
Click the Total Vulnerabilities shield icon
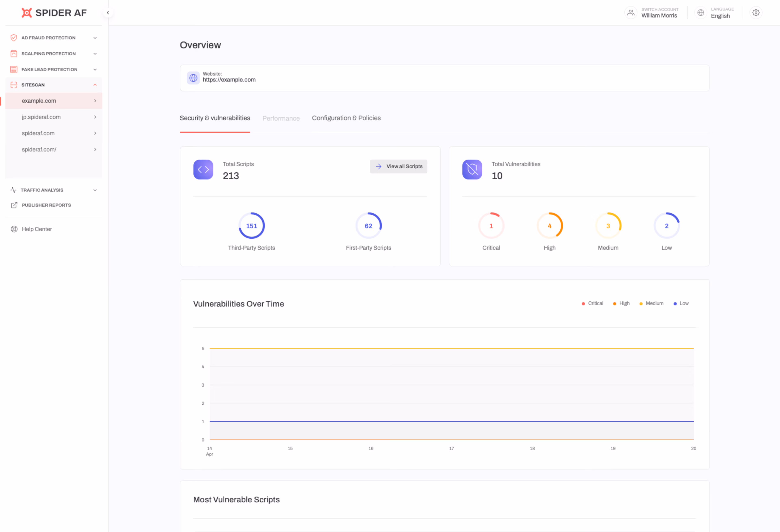click(472, 169)
